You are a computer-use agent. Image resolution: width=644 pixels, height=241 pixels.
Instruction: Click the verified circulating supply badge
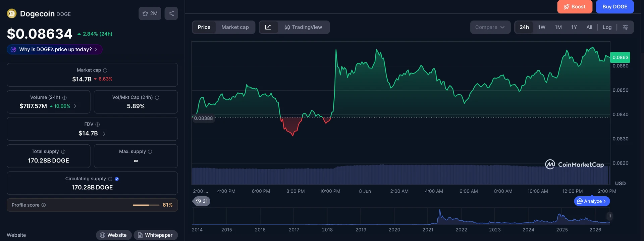[117, 179]
